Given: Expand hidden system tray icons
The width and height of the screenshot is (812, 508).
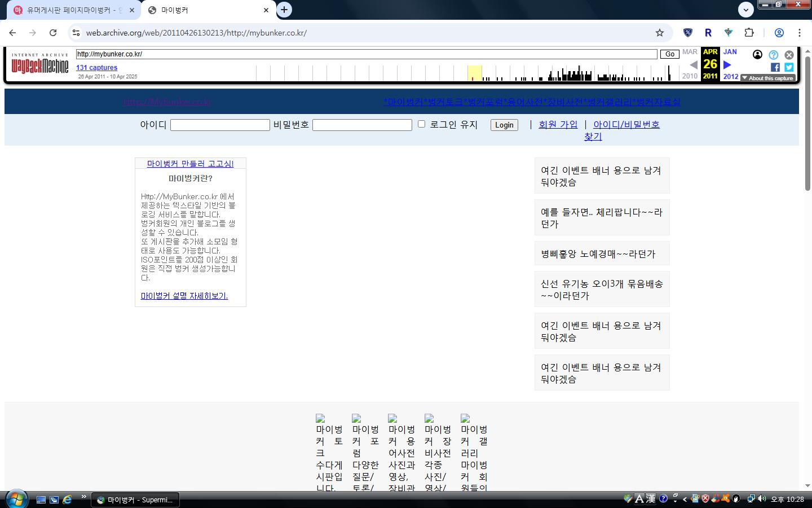Looking at the screenshot, I should pos(685,499).
